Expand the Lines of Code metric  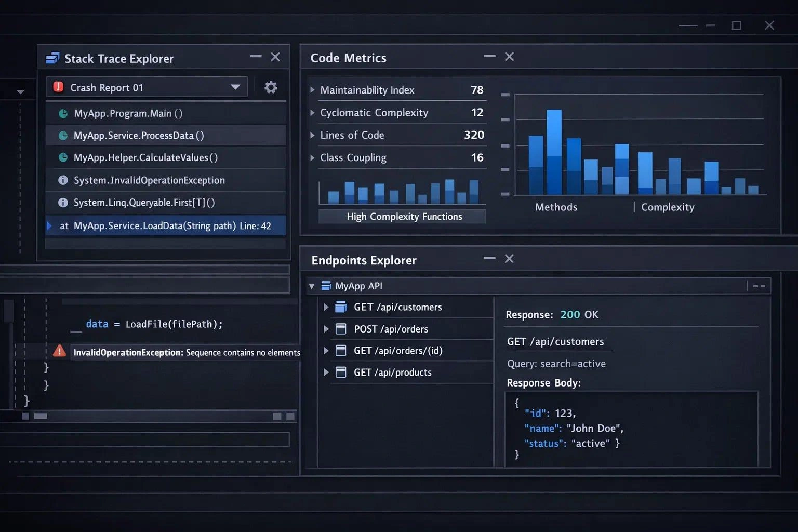[312, 135]
